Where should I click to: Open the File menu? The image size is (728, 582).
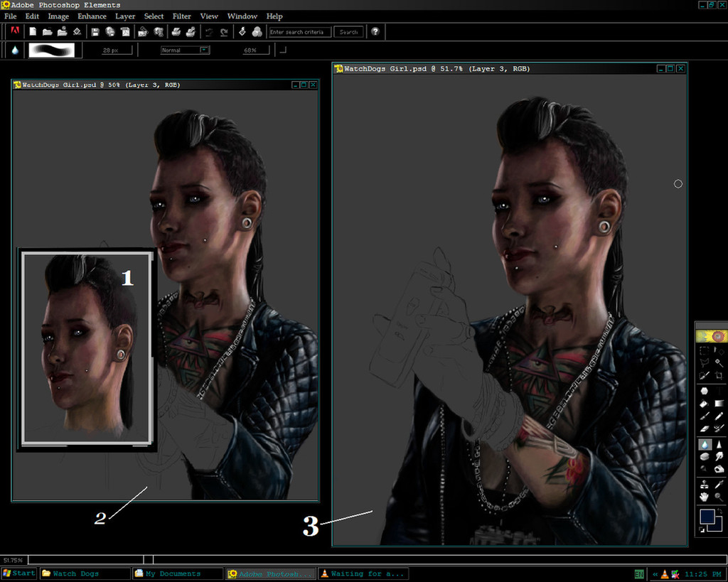click(10, 16)
